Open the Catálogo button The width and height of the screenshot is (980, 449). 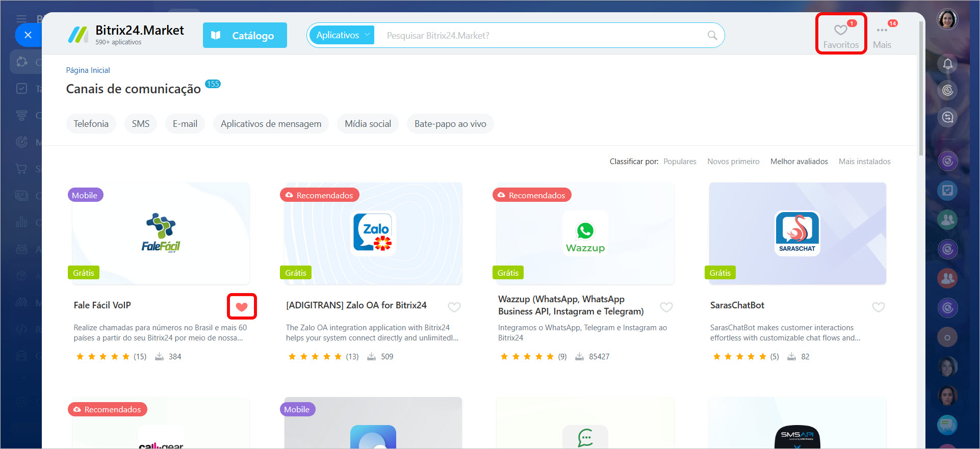[245, 35]
